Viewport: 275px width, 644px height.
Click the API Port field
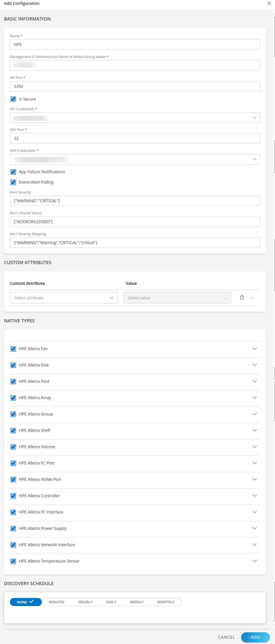coord(135,87)
